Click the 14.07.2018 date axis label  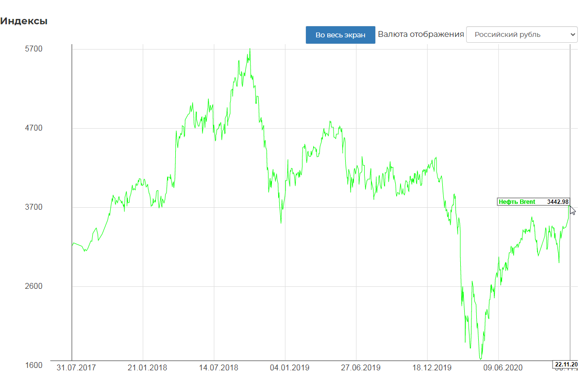pyautogui.click(x=218, y=368)
